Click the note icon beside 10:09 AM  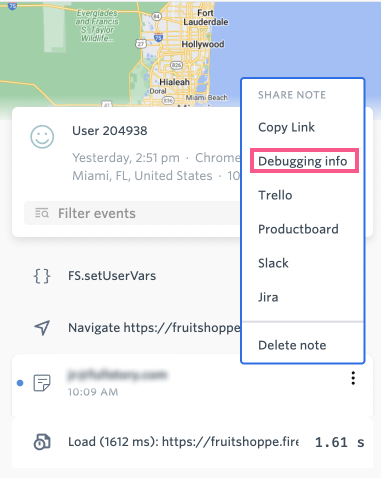[42, 383]
